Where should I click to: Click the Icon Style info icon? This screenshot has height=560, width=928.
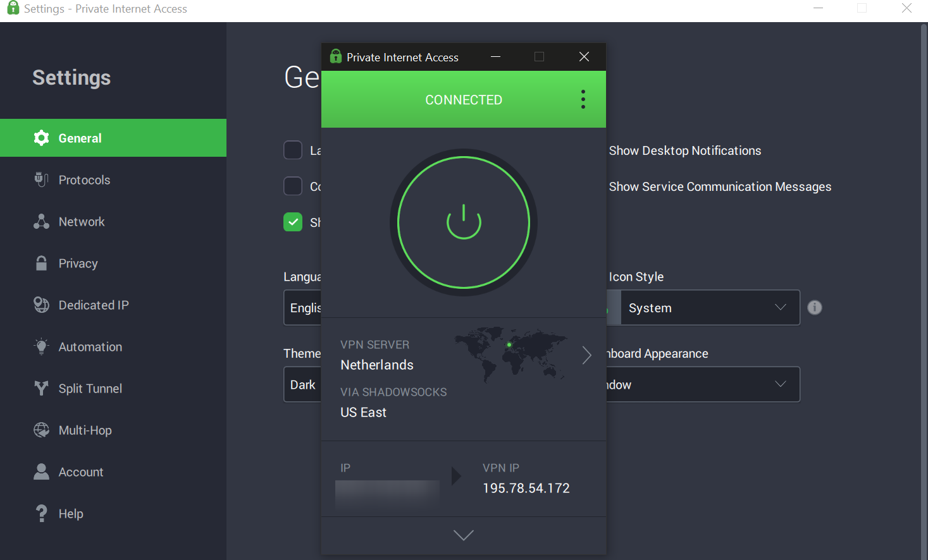coord(815,307)
